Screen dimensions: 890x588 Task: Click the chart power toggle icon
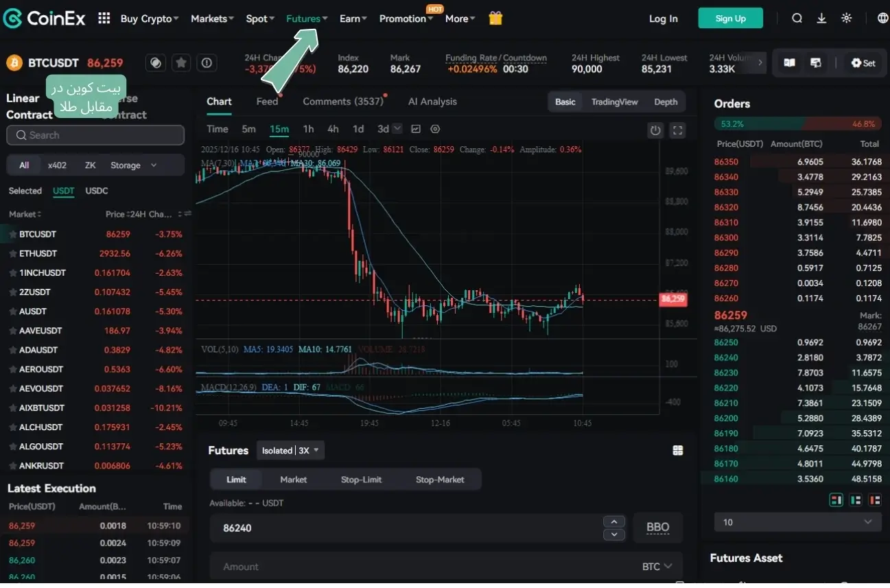click(x=655, y=130)
